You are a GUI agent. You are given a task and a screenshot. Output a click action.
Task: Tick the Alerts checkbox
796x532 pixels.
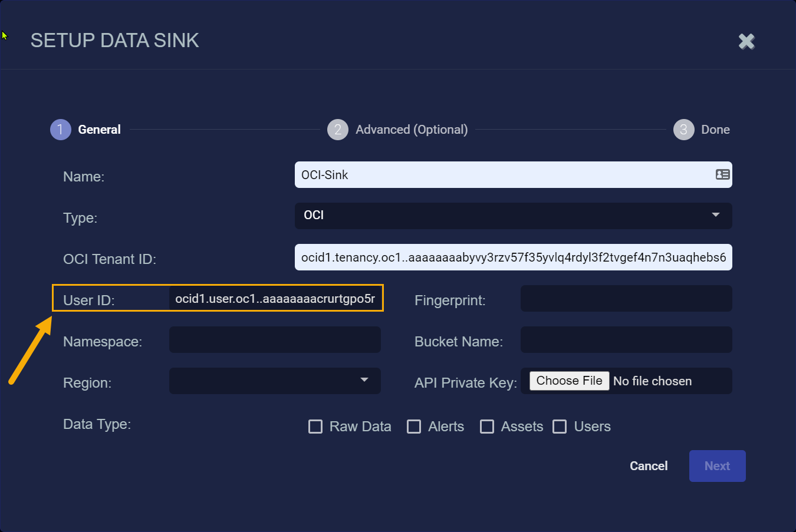[414, 427]
